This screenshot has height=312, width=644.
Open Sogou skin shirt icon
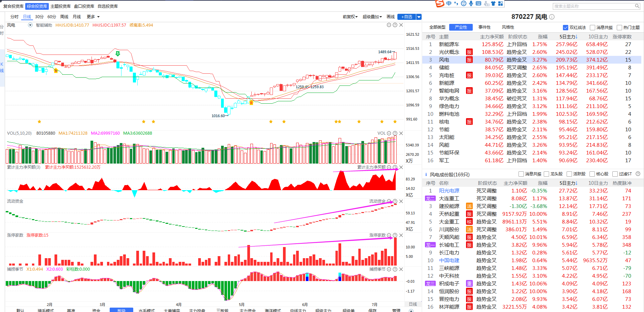(x=493, y=3)
